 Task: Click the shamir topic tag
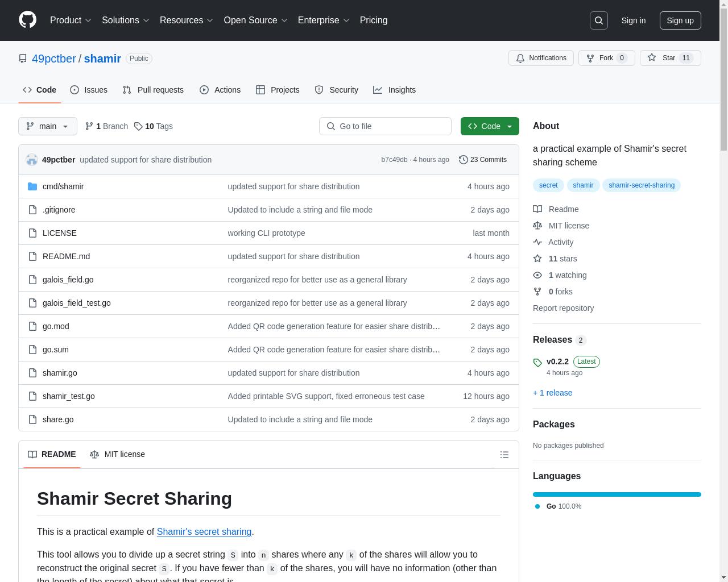pos(583,185)
